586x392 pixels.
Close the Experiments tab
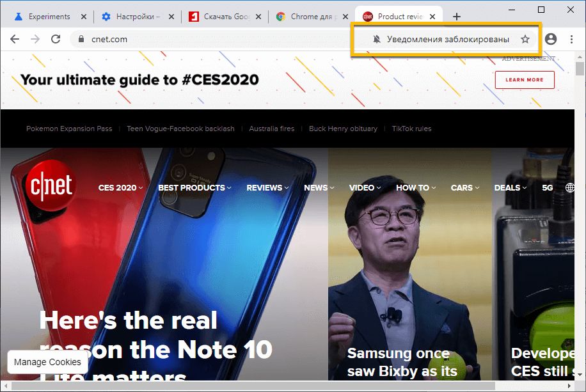click(x=84, y=17)
